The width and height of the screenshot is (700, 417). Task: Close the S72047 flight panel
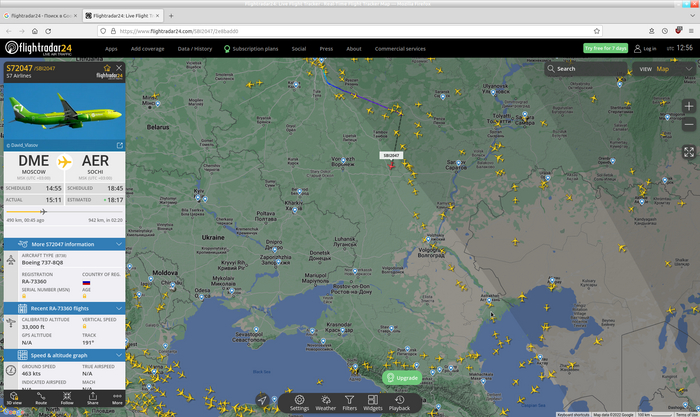119,68
